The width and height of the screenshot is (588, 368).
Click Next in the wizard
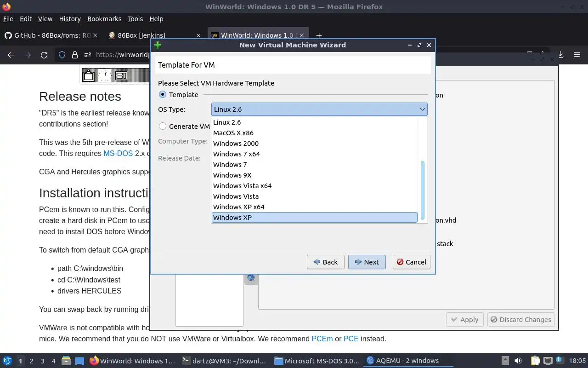367,262
